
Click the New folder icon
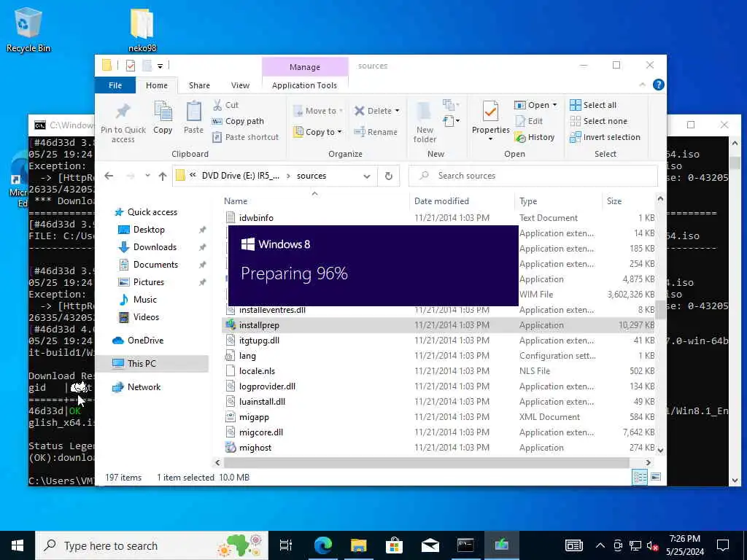(x=425, y=122)
